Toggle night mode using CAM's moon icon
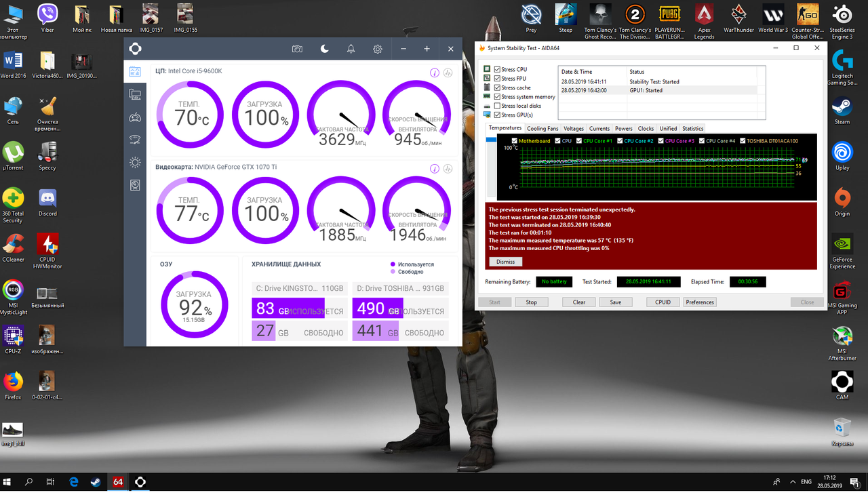The height and width of the screenshot is (501, 868). (x=324, y=49)
